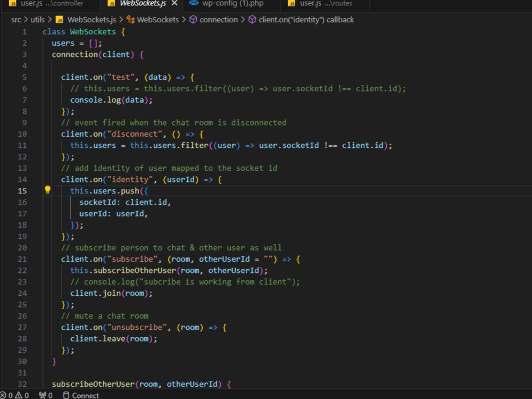This screenshot has width=532, height=399.
Task: Click the this.users filter line 11
Action: tap(231, 146)
